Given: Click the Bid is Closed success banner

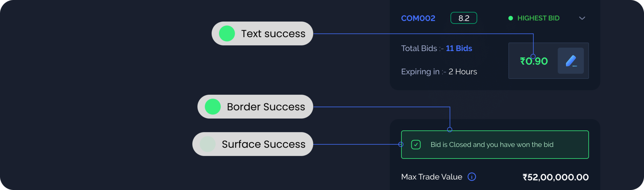Looking at the screenshot, I should click(495, 145).
